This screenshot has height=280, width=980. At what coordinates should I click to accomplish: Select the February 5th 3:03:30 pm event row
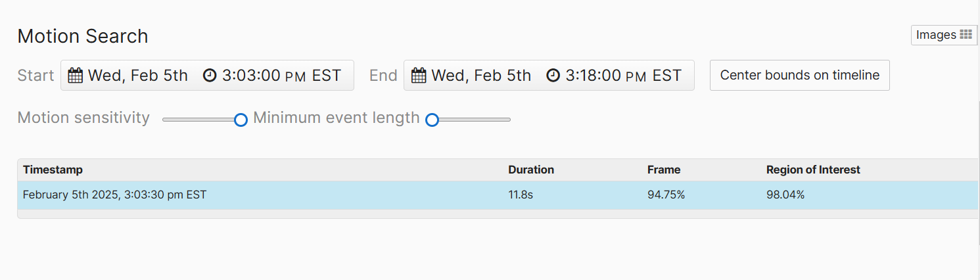[498, 195]
